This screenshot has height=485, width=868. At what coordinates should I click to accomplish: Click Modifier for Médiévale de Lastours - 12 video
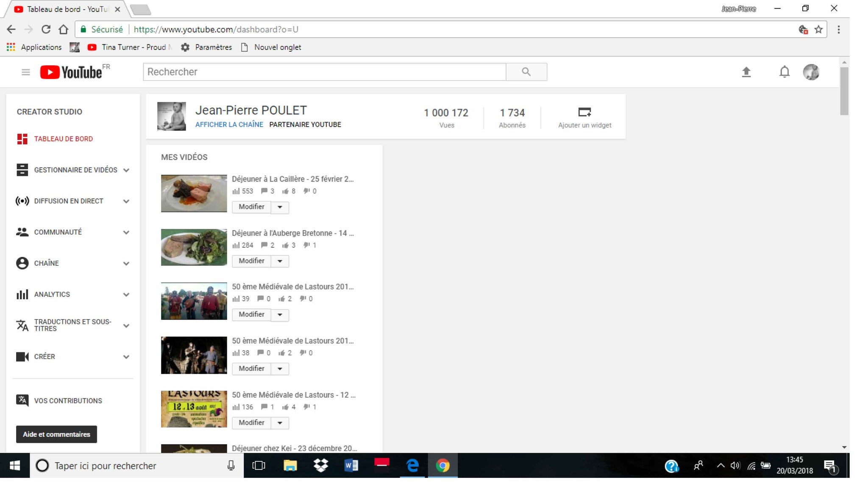coord(251,423)
